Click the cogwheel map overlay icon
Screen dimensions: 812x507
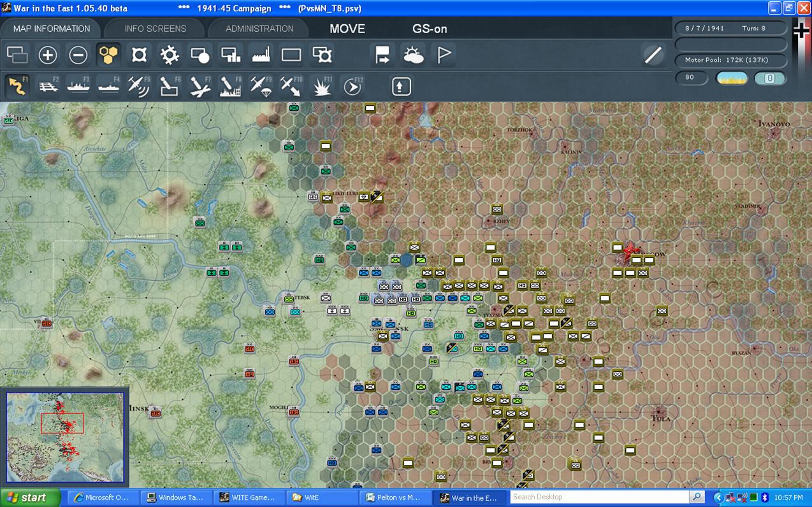pos(170,55)
